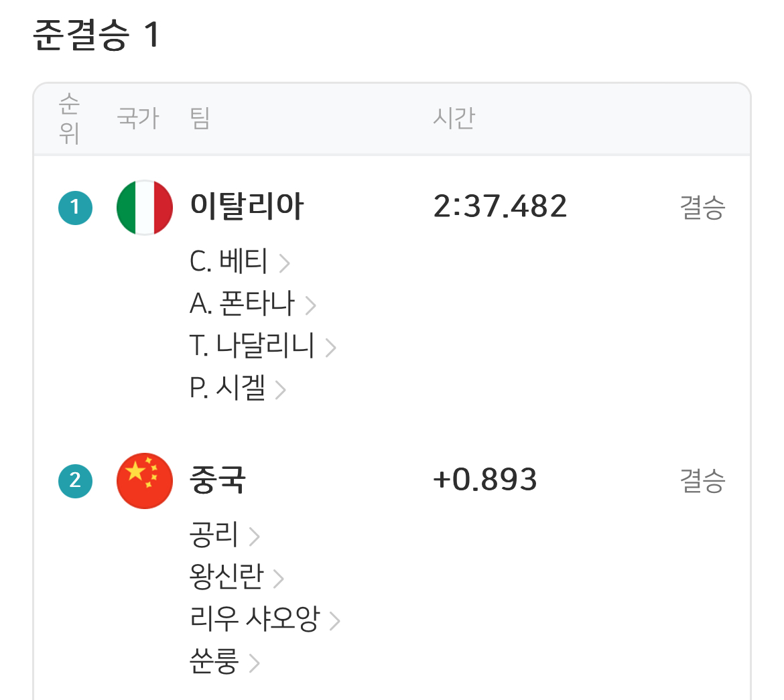
Task: Click the 준결승 1 heading
Action: coord(96,35)
